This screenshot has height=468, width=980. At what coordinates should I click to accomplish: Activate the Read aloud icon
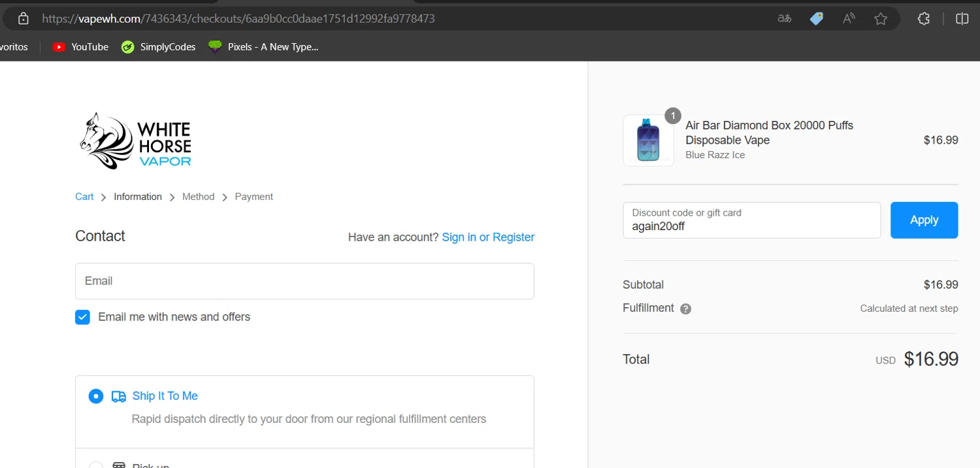(x=849, y=19)
